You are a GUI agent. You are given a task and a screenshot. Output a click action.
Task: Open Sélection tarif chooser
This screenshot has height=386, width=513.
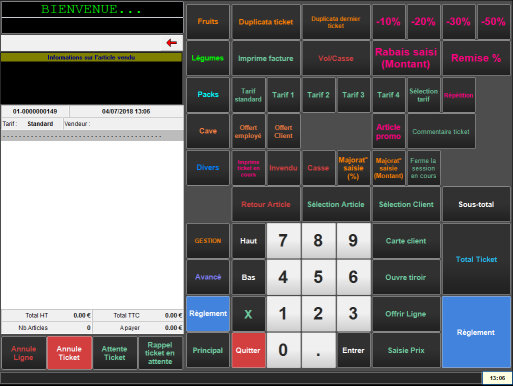tap(423, 95)
